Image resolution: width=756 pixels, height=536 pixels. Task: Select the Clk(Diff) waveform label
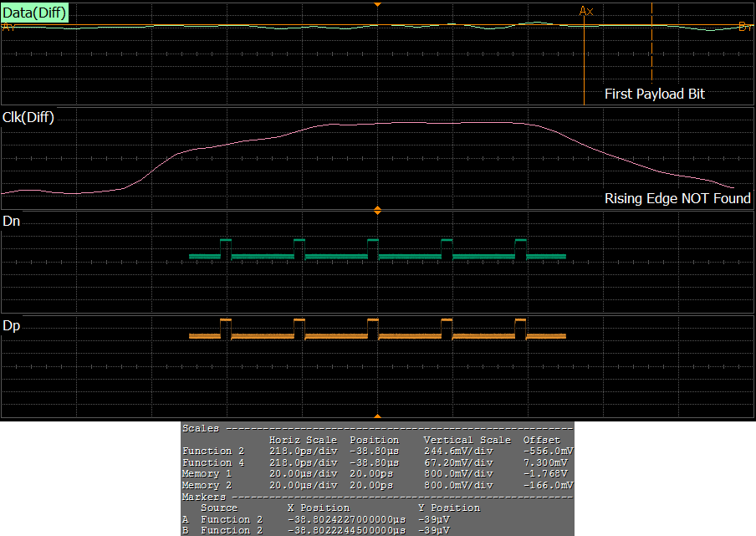[29, 118]
